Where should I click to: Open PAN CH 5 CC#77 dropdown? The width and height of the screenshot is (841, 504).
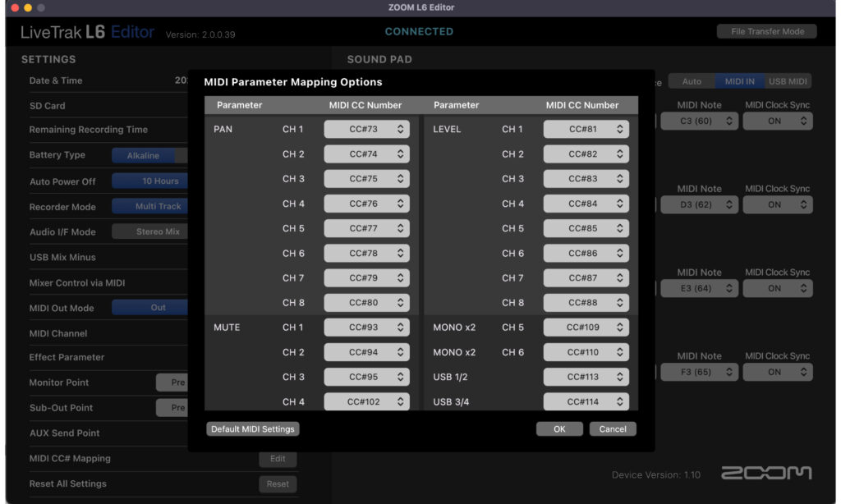click(366, 228)
